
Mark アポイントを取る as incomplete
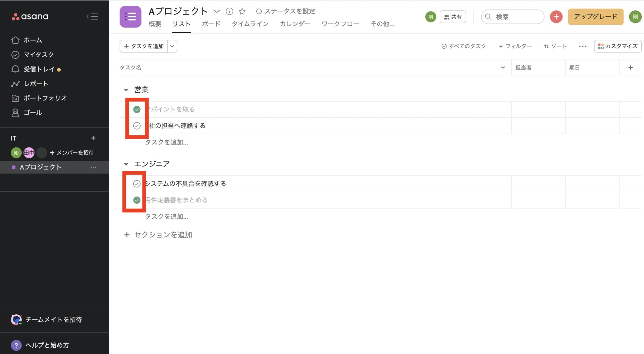click(137, 109)
